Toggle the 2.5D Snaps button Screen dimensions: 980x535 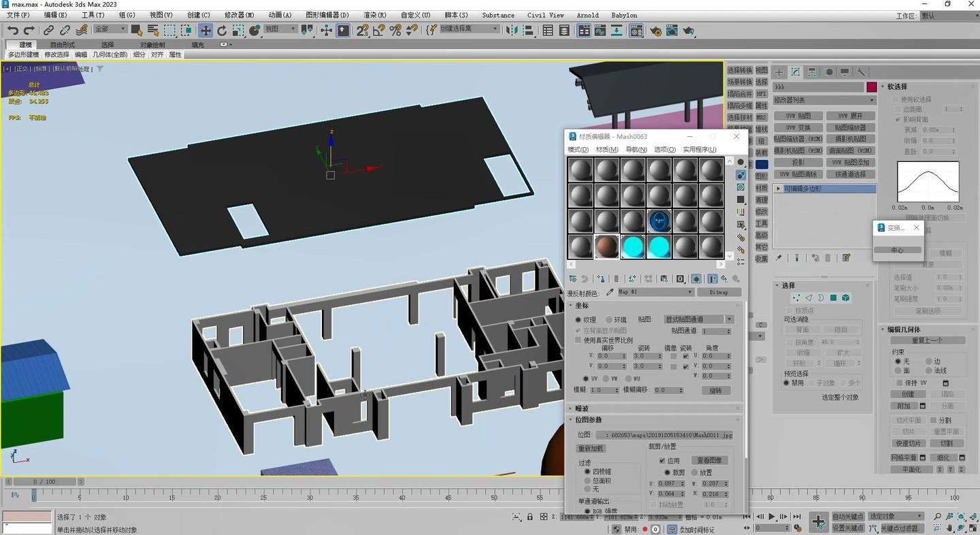(x=362, y=30)
